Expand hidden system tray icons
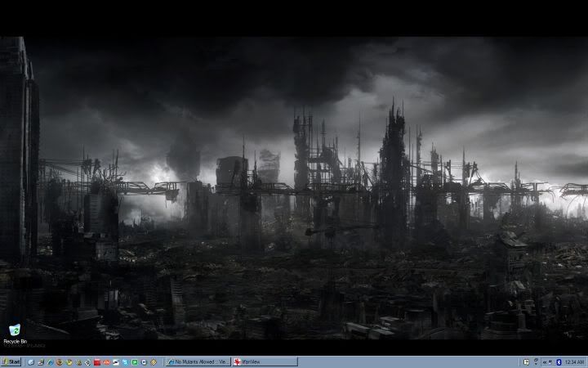Image resolution: width=588 pixels, height=368 pixels. click(545, 362)
